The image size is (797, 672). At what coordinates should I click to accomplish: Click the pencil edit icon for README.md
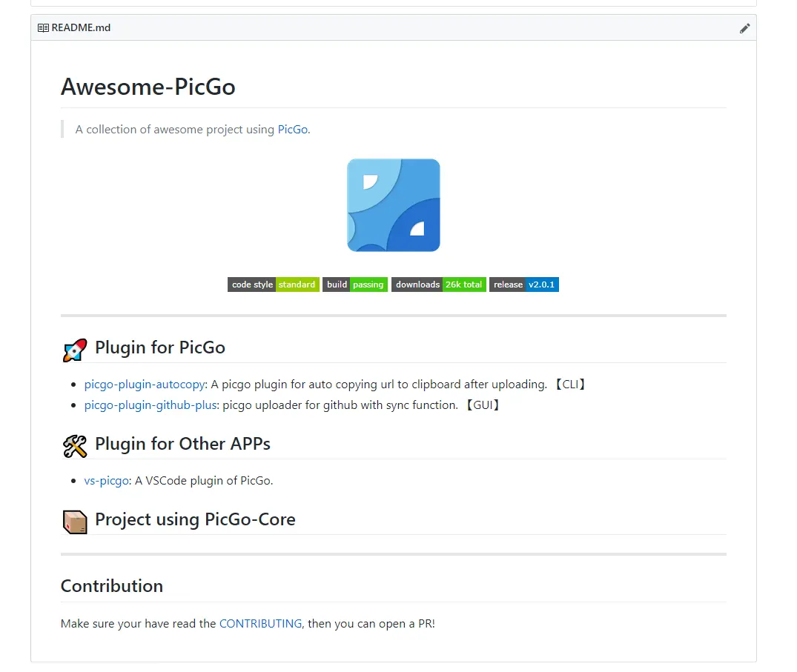pos(744,28)
